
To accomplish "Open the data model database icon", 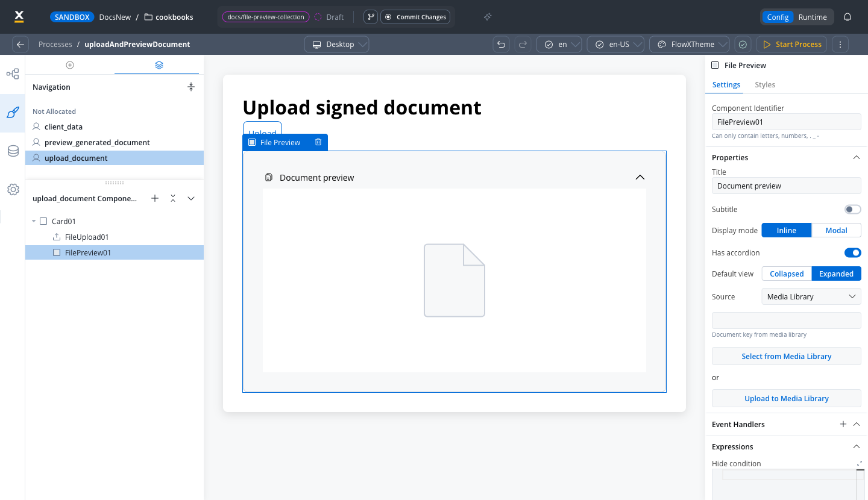I will [13, 151].
